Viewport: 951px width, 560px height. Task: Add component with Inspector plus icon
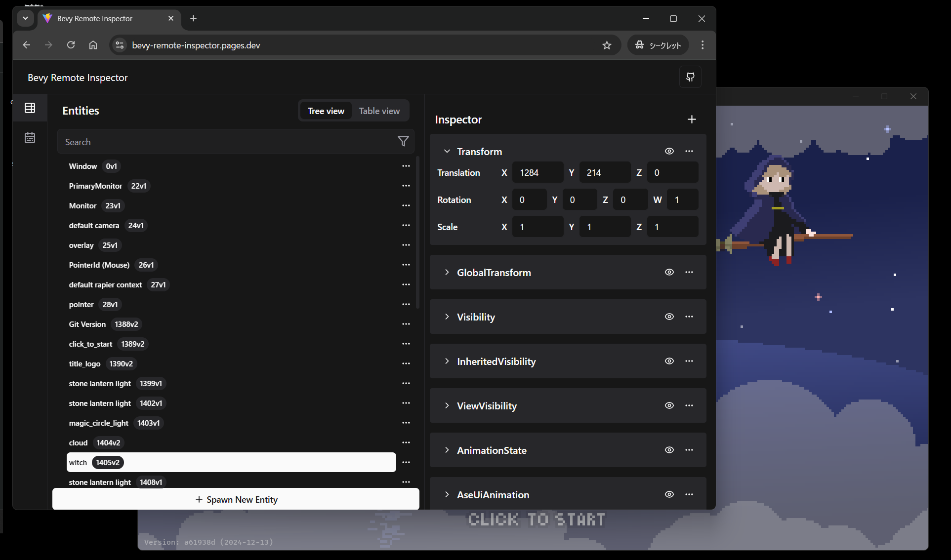point(692,120)
